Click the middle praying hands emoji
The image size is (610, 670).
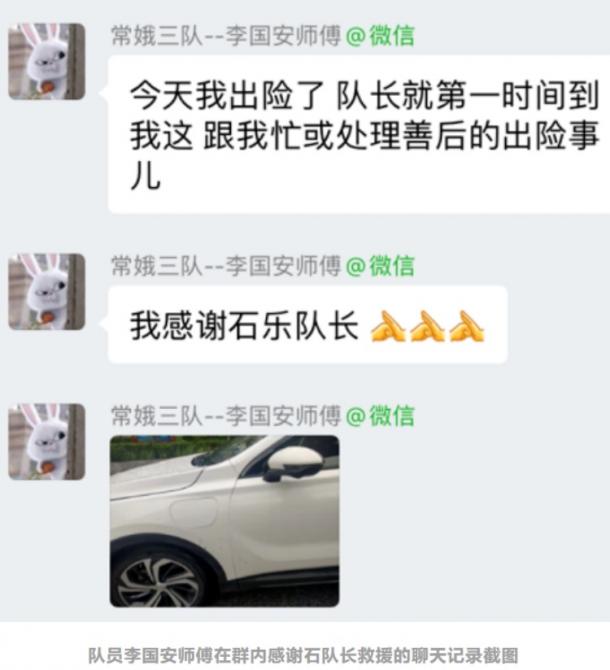point(427,326)
